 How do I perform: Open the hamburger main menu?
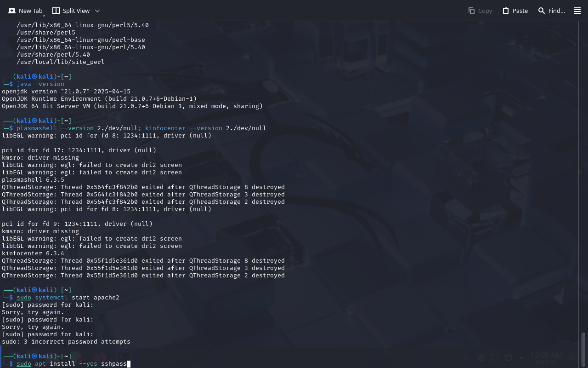(x=577, y=11)
